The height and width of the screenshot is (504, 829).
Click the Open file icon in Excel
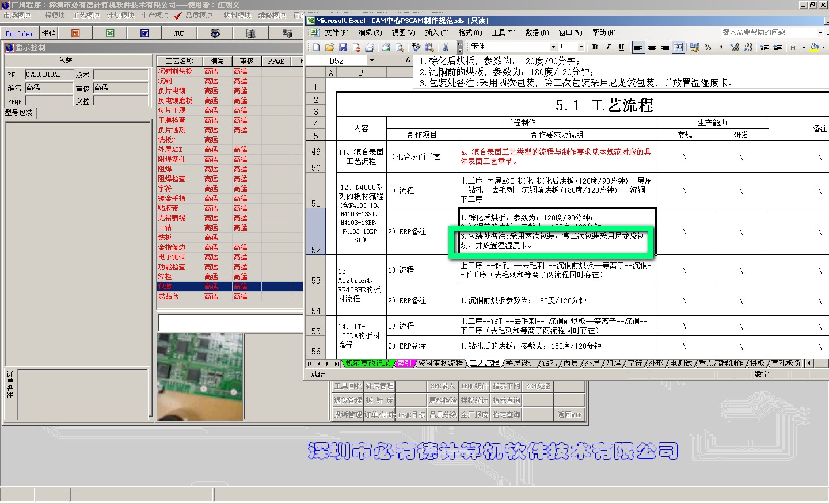[x=329, y=47]
